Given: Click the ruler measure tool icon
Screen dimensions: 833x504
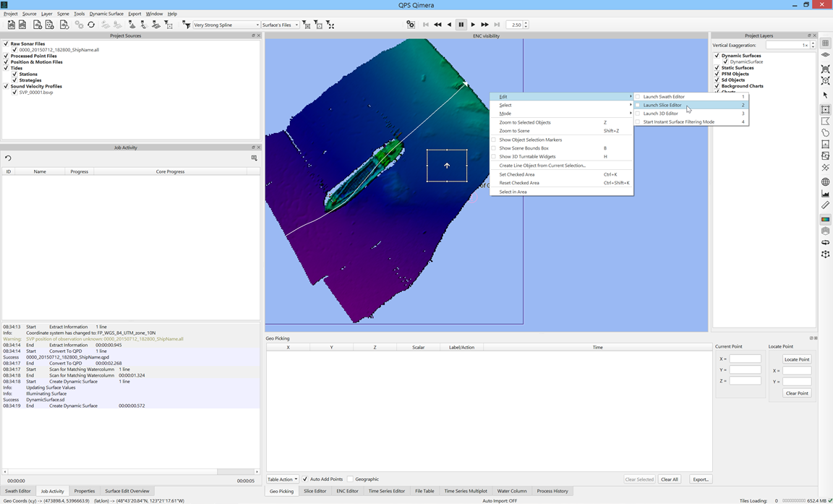Looking at the screenshot, I should tap(825, 205).
